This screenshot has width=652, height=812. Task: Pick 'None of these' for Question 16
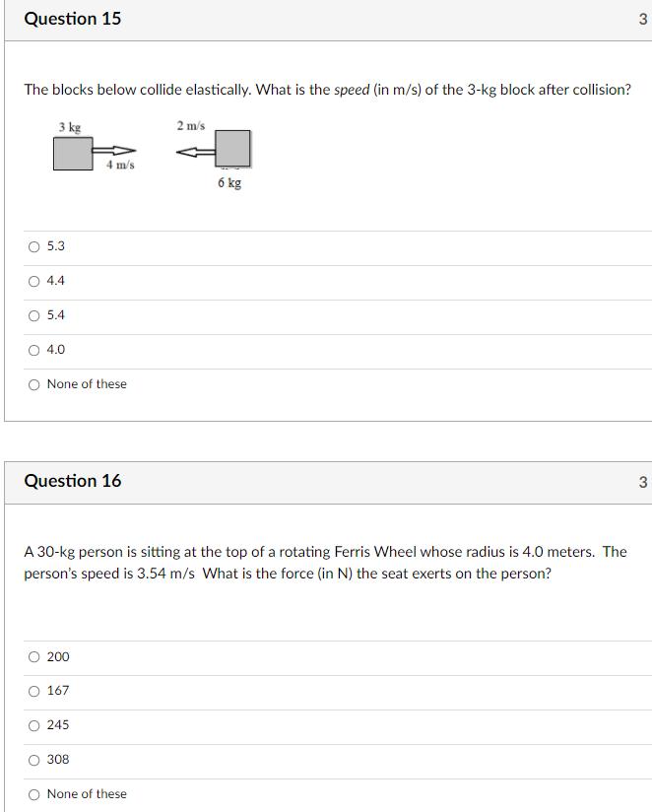click(34, 793)
